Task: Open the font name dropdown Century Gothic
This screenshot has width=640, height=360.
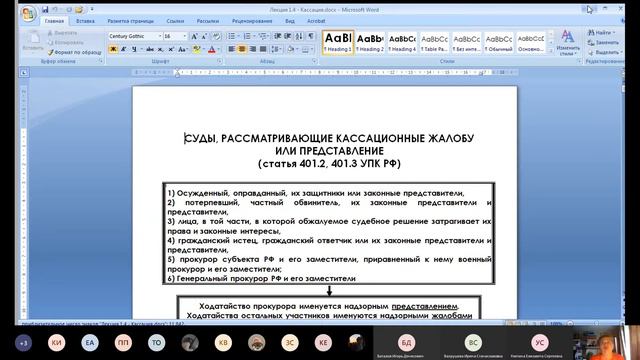Action: pyautogui.click(x=160, y=36)
